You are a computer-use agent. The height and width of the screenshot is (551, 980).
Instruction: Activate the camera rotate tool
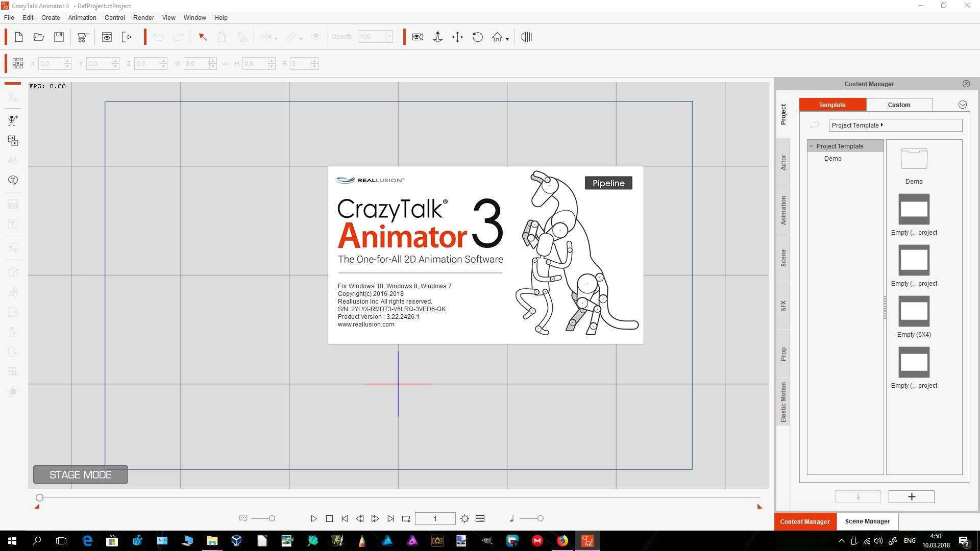tap(478, 37)
